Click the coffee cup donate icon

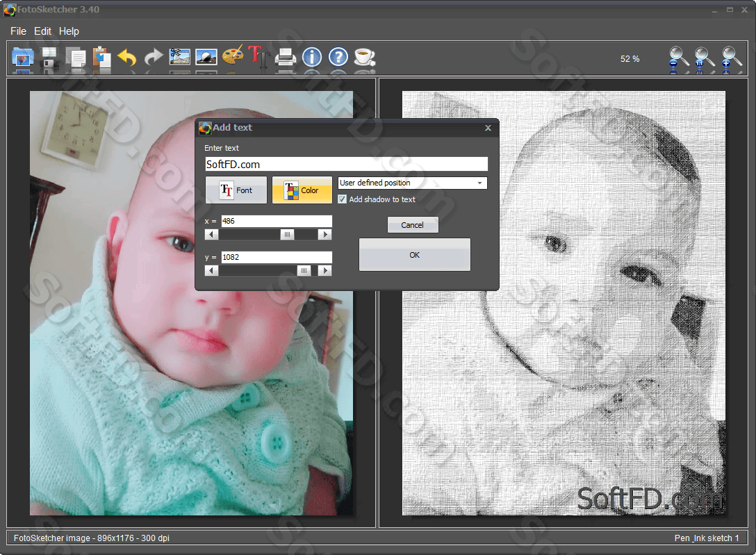365,57
